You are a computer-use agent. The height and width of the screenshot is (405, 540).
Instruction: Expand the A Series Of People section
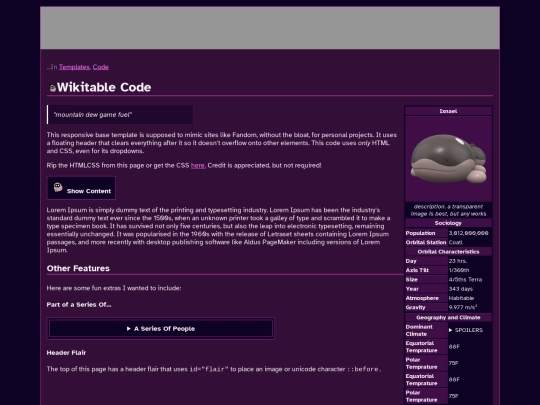coord(161,329)
